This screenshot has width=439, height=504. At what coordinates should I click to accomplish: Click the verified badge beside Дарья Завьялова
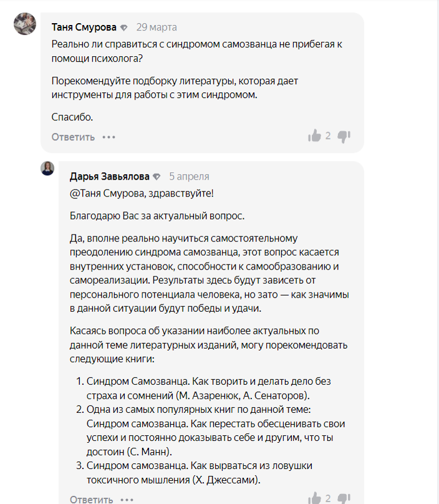157,177
